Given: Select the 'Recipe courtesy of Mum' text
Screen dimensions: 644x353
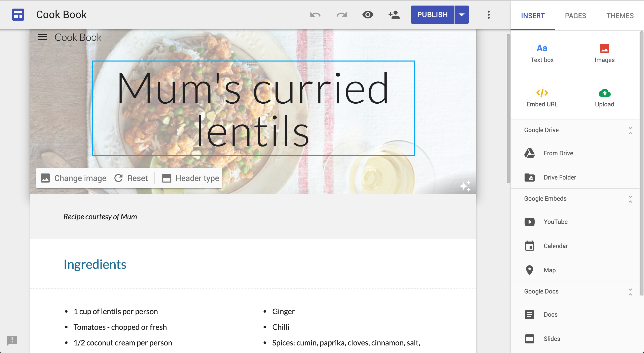Looking at the screenshot, I should pyautogui.click(x=100, y=217).
